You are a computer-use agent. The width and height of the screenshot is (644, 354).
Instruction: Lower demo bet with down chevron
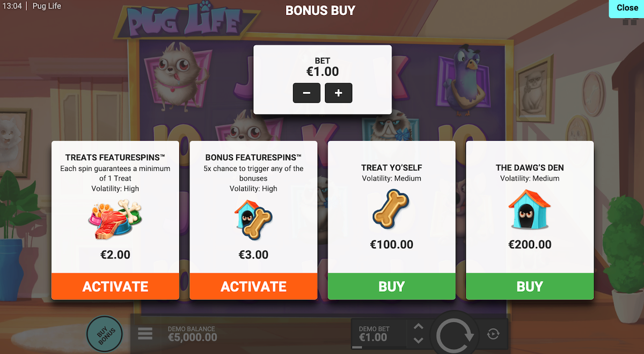tap(419, 341)
